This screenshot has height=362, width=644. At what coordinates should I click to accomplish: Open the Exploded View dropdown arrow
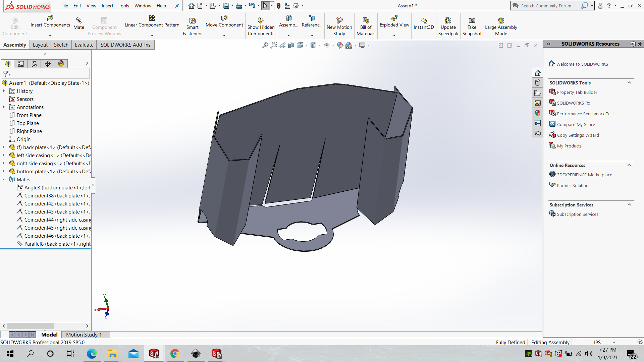[394, 36]
